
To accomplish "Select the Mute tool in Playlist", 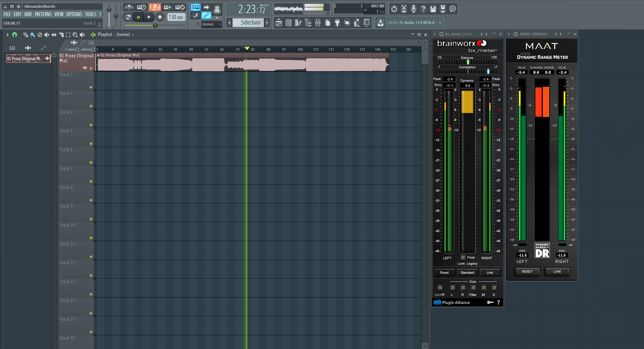I will click(x=47, y=35).
